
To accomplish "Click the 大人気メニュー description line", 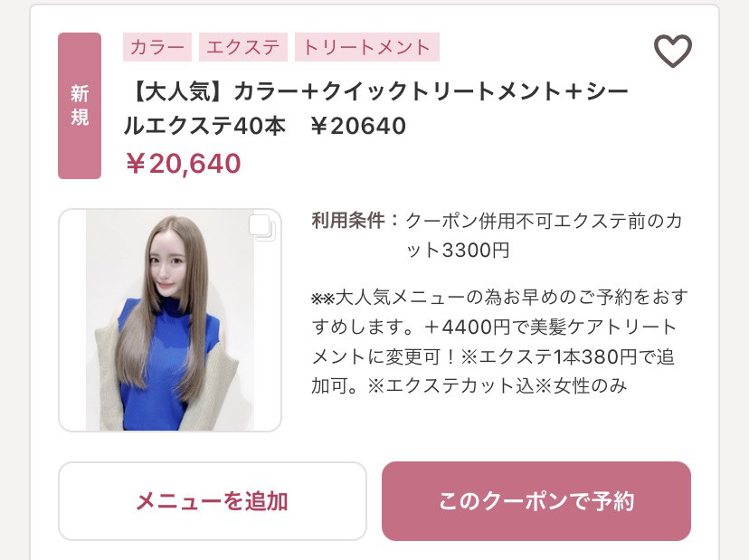I will [x=499, y=298].
